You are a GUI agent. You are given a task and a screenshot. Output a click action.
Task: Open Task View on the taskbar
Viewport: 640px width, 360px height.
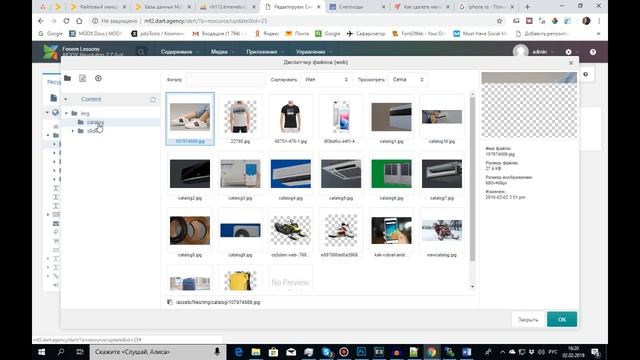pos(80,352)
